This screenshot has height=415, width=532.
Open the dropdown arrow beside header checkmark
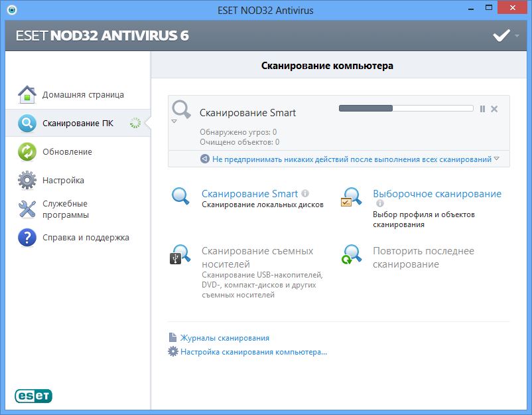517,36
